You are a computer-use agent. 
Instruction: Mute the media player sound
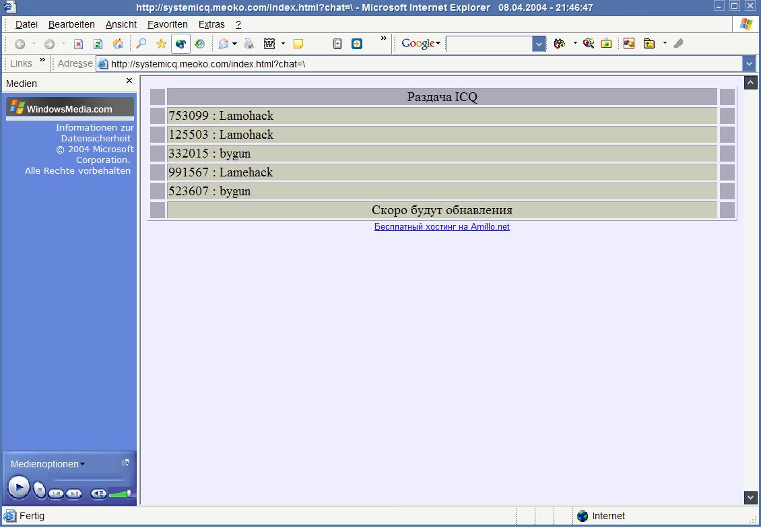[98, 494]
